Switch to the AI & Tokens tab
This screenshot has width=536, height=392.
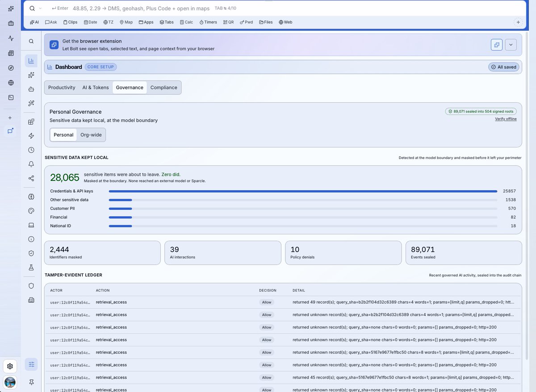pos(96,88)
